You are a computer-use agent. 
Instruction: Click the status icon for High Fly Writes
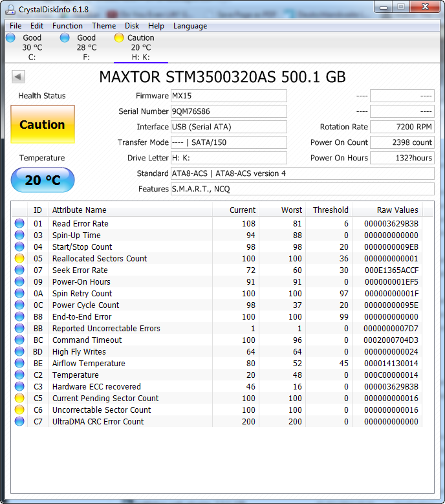coord(19,351)
